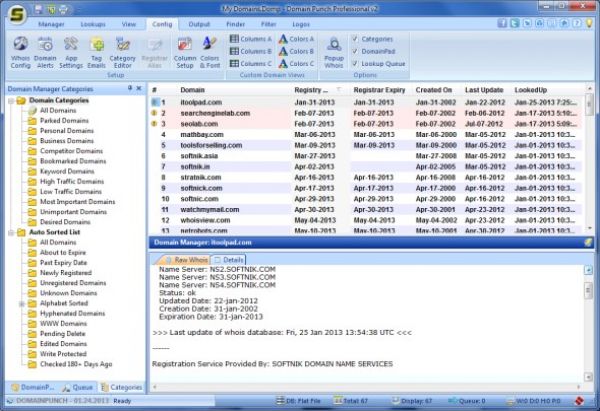
Task: Switch to the Filter ribbon tab
Action: pos(269,24)
